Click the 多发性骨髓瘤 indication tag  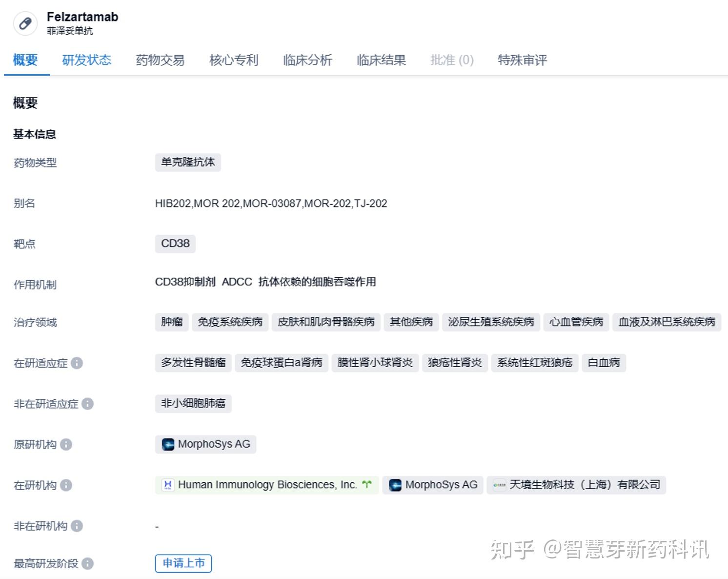point(193,363)
